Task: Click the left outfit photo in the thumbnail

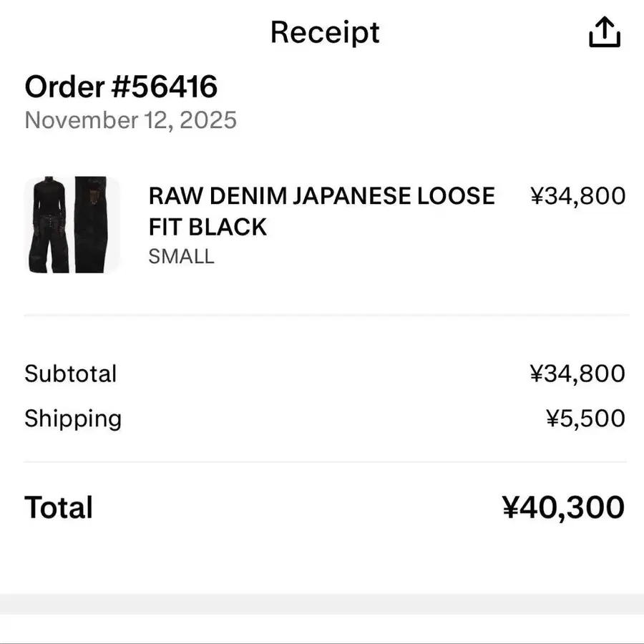Action: pos(49,224)
